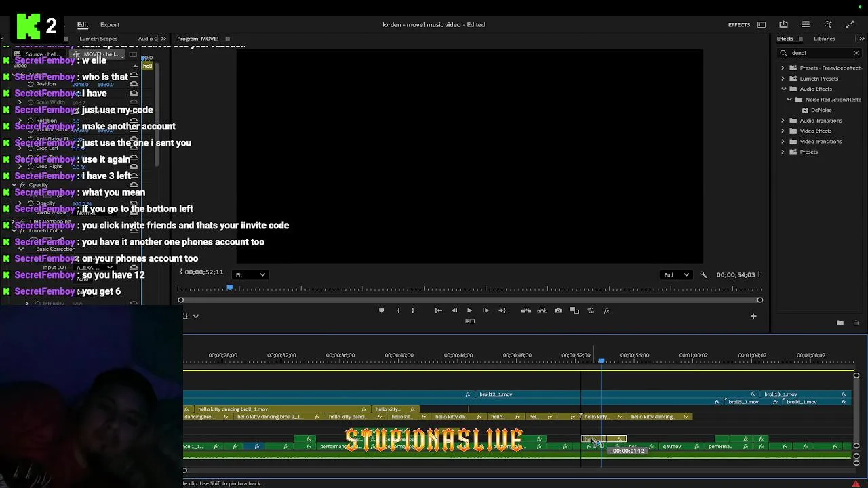Click the timeline ruler at 00;00;40;00

399,355
